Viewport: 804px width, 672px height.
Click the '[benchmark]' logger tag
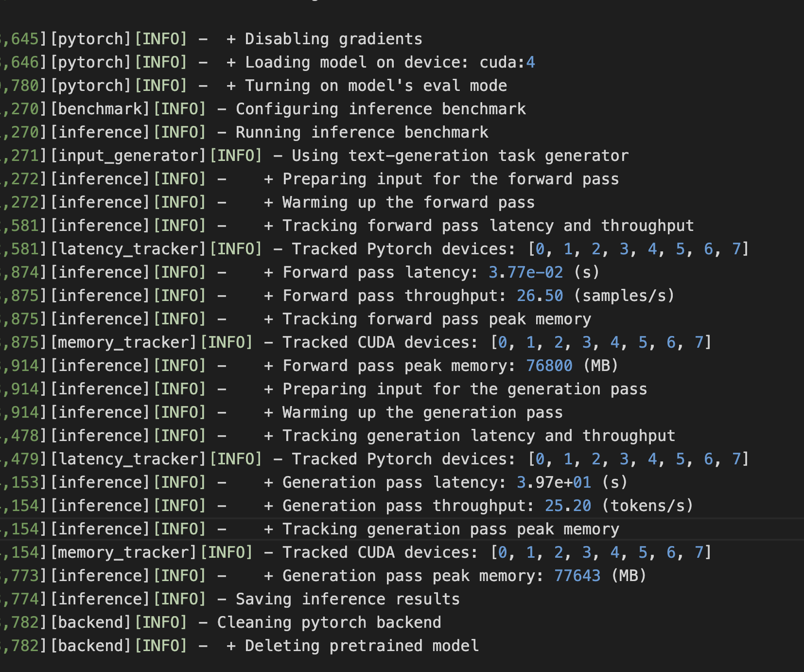point(100,109)
